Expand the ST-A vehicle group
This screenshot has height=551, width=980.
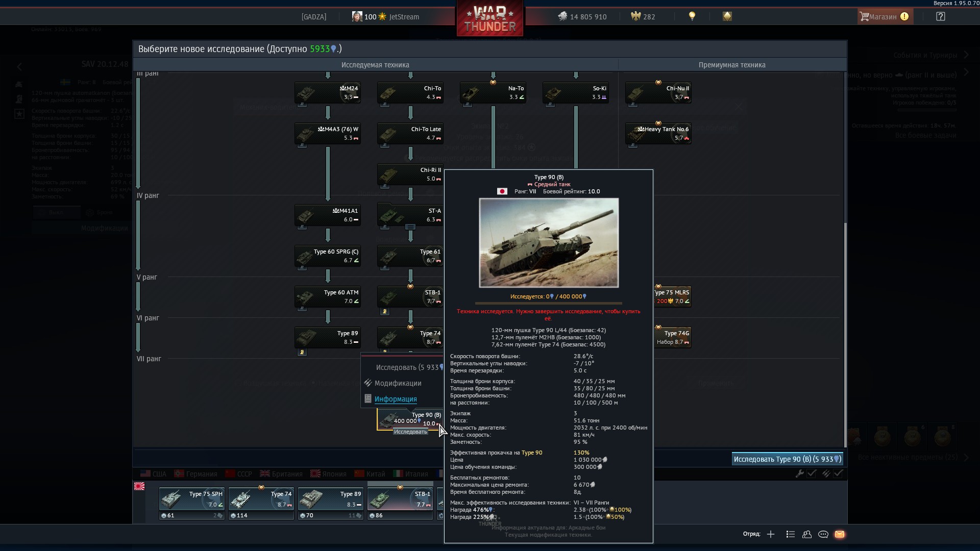(410, 227)
